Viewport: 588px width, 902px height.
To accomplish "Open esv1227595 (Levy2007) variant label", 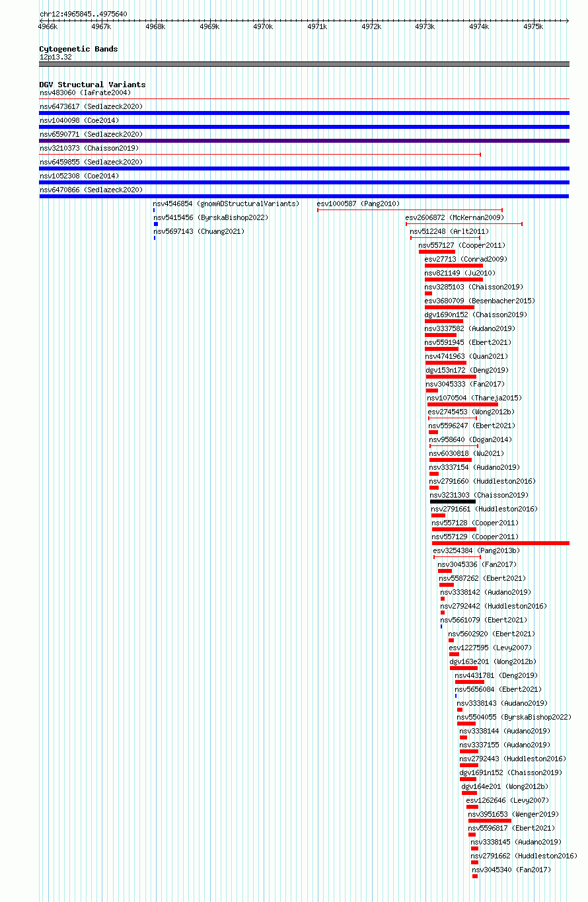I will 490,648.
